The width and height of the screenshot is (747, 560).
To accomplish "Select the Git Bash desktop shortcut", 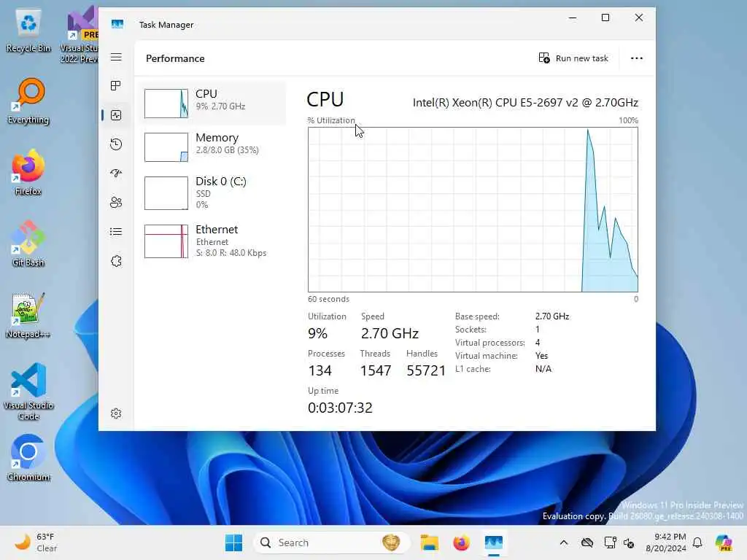I will click(x=28, y=244).
